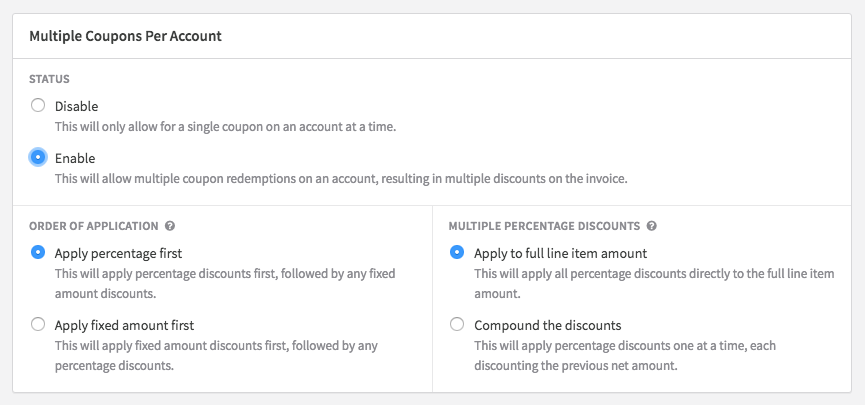Open the Multiple Percentage Discounts help icon
Image resolution: width=865 pixels, height=405 pixels.
point(652,226)
